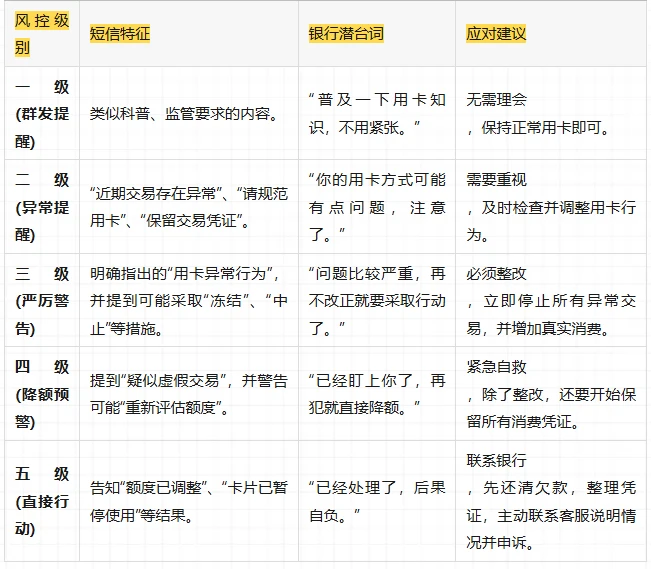Select the row label '二级(异常提醒)'
651x569 pixels.
click(x=42, y=207)
